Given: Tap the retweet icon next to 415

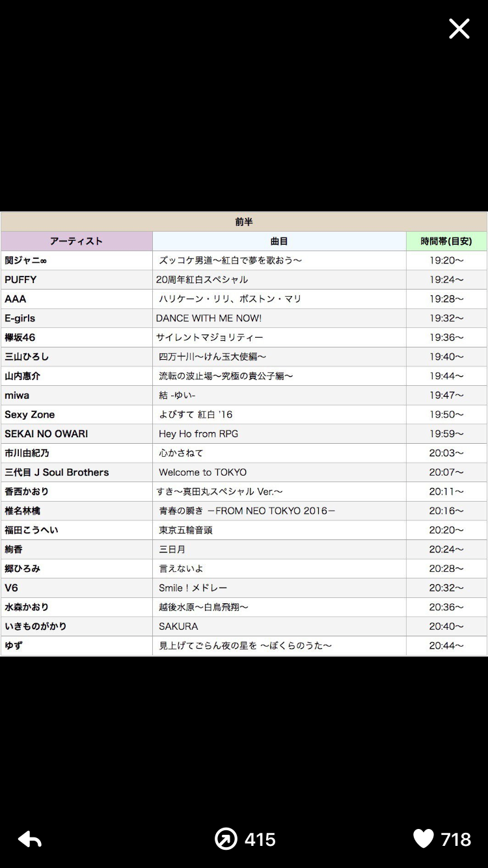Looking at the screenshot, I should (x=226, y=839).
